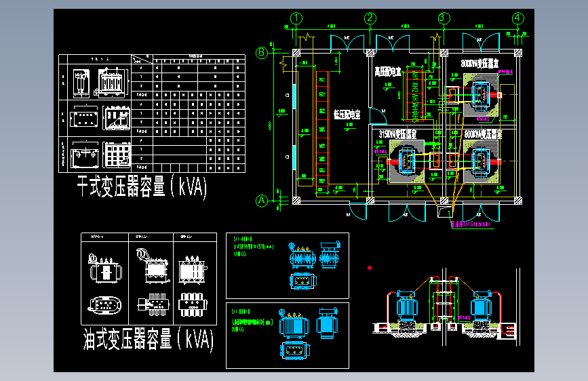Select the bottom double door of 315KVA room
Image resolution: width=588 pixels, height=381 pixels.
click(407, 212)
